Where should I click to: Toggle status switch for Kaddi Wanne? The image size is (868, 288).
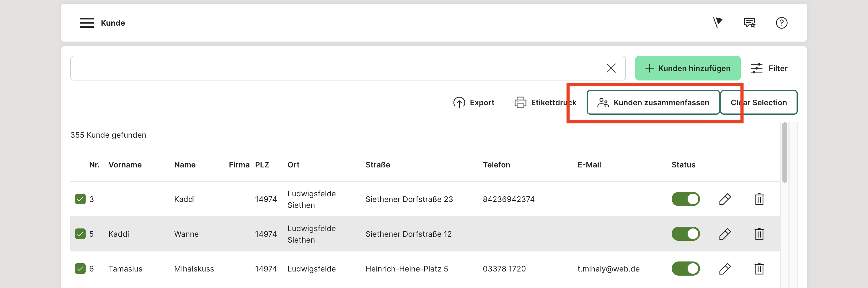click(685, 234)
